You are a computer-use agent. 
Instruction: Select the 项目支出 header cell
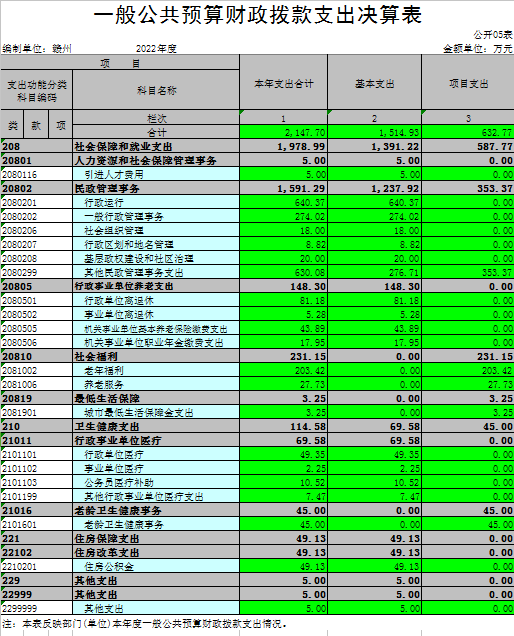468,83
